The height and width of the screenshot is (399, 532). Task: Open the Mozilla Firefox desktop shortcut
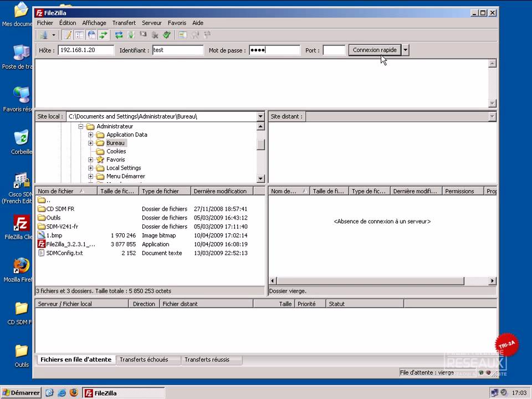tap(21, 270)
